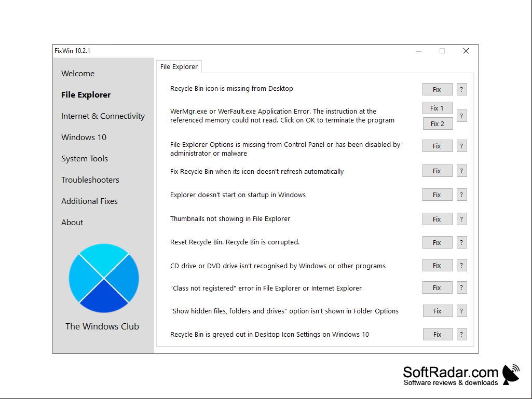The height and width of the screenshot is (399, 532).
Task: Show help for File Explorer Options missing
Action: [x=461, y=146]
